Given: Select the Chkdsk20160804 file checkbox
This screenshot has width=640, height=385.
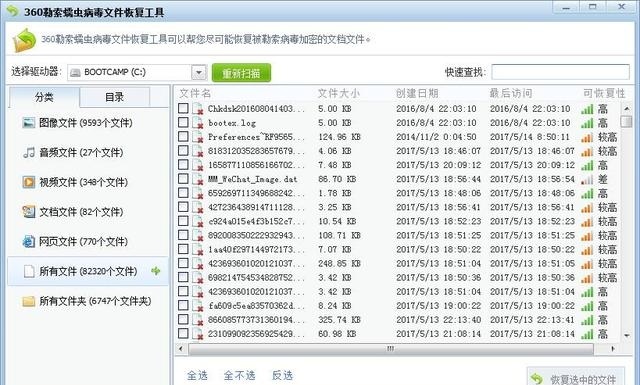Looking at the screenshot, I should point(183,108).
